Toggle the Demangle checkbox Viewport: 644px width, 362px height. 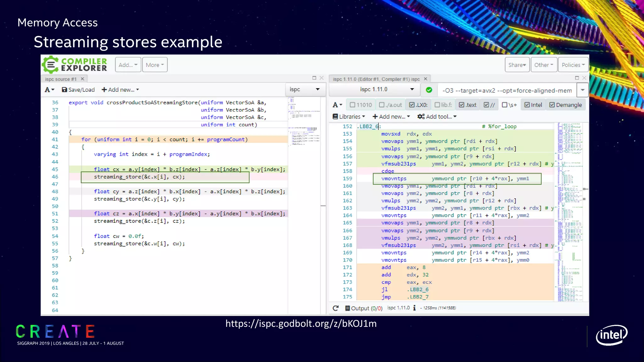pyautogui.click(x=566, y=105)
